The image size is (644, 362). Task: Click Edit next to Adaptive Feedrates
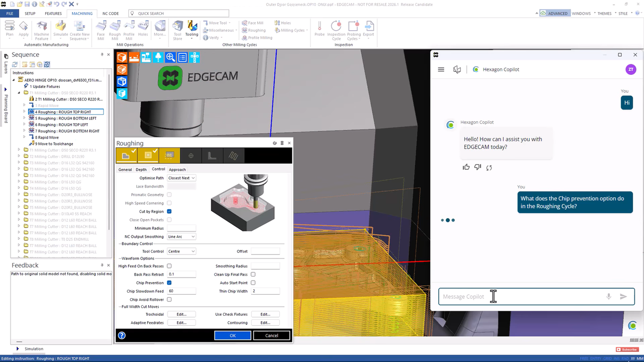[x=181, y=323]
